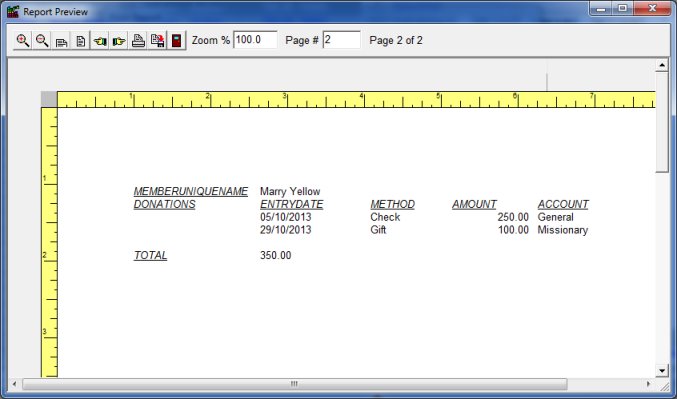Click the vertical scrollbar down arrow
This screenshot has width=677, height=399.
[661, 370]
